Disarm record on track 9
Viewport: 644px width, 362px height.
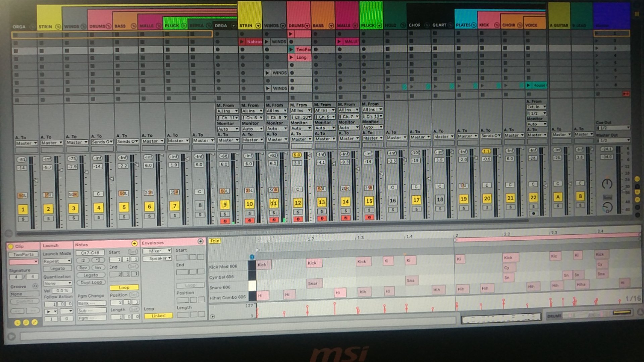(225, 221)
